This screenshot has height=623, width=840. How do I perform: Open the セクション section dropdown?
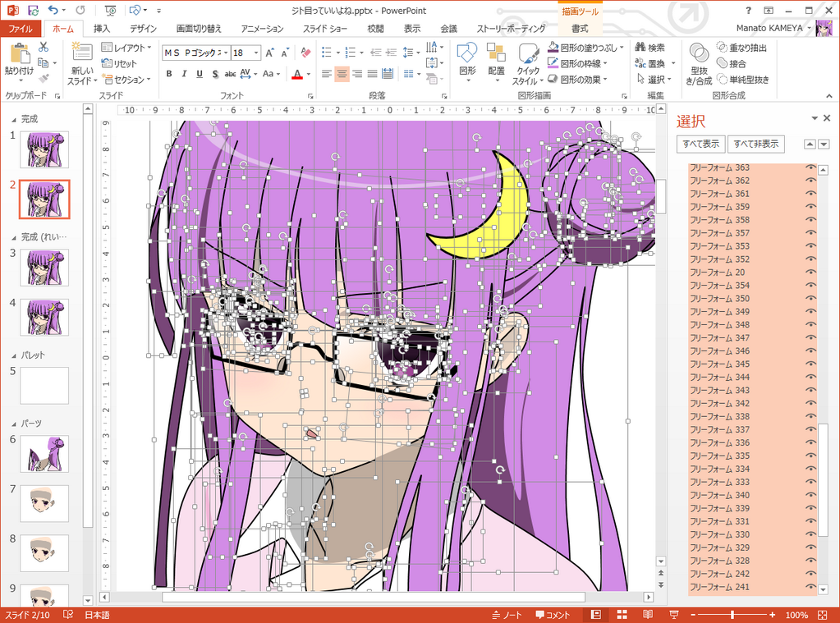pos(126,80)
